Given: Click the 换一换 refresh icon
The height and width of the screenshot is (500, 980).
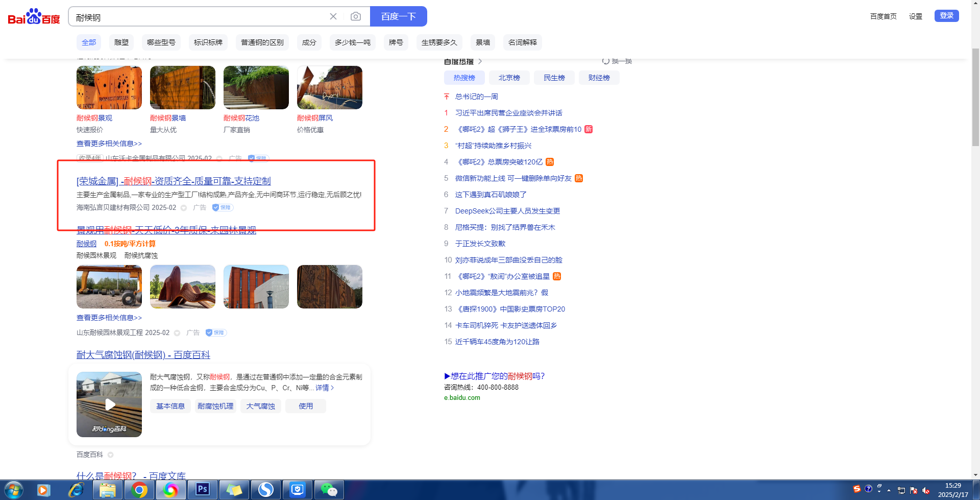Looking at the screenshot, I should (606, 61).
